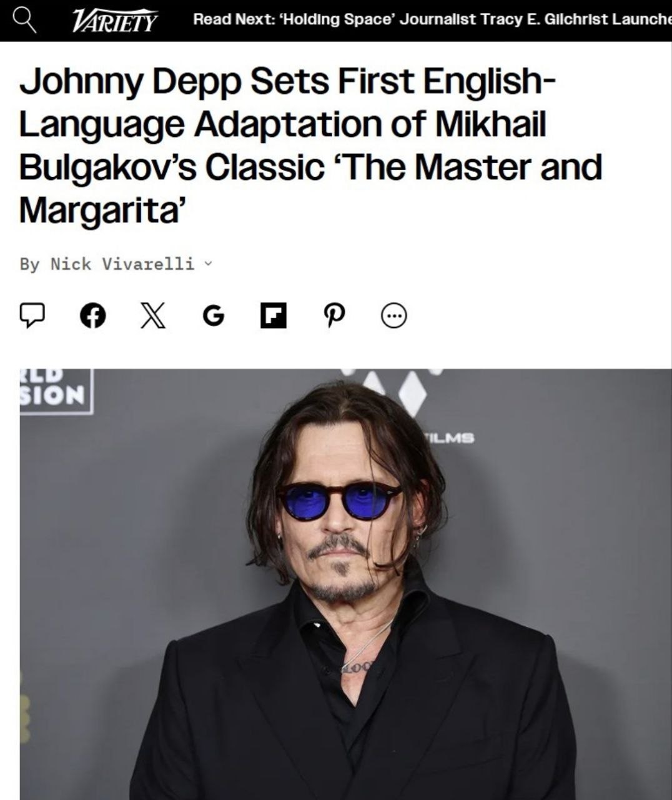Pin the article on Pinterest
This screenshot has width=672, height=800.
tap(333, 316)
